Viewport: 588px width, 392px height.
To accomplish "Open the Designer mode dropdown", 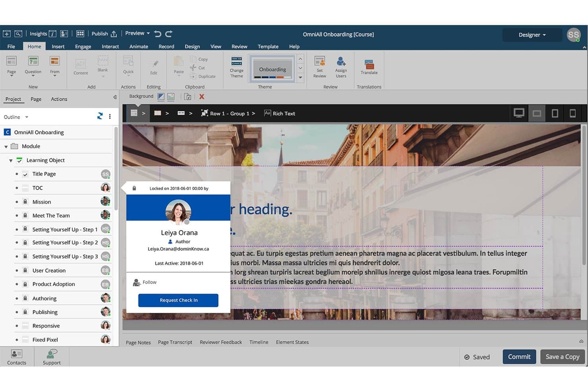I will point(532,35).
